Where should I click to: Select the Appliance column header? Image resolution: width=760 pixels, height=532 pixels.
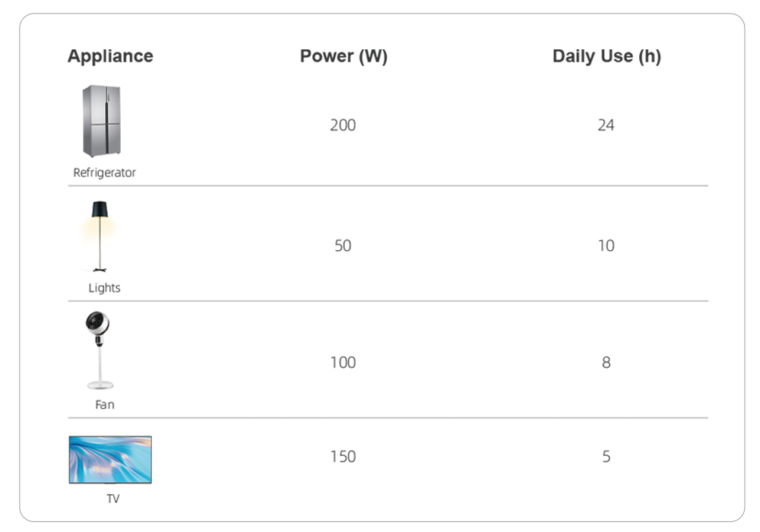[110, 56]
